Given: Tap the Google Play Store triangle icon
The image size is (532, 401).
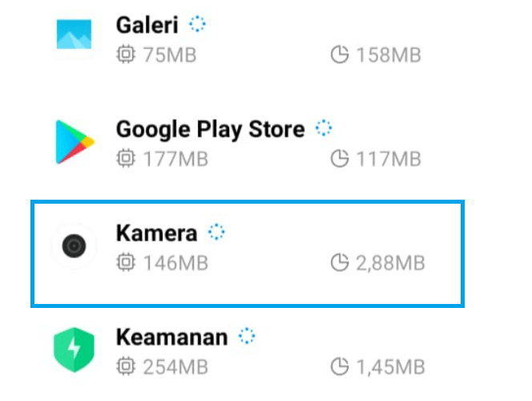Looking at the screenshot, I should [x=75, y=142].
